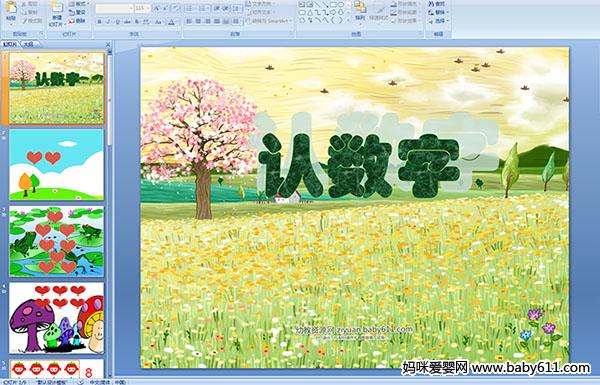Open the font size dropdown
This screenshot has width=600, height=385.
click(148, 8)
